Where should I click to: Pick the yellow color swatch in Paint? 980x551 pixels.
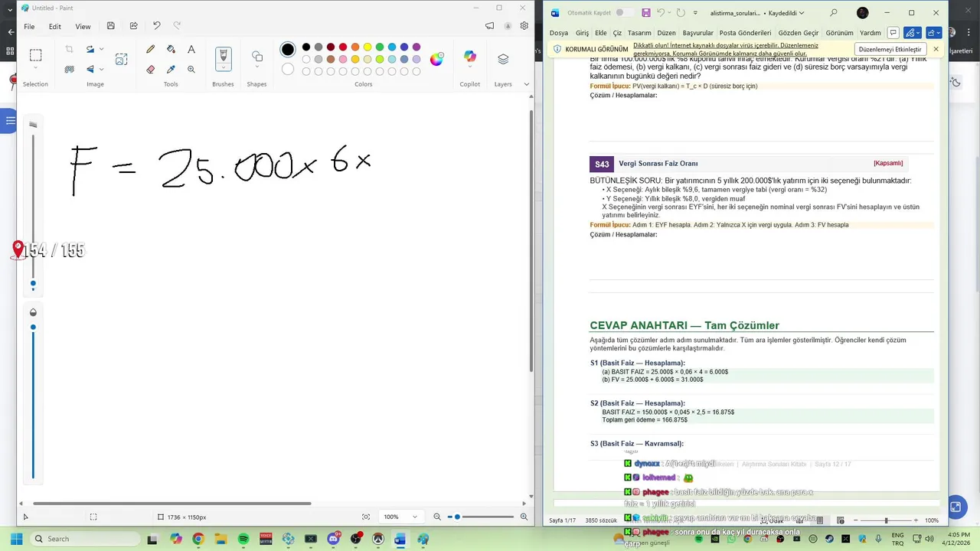pyautogui.click(x=367, y=47)
